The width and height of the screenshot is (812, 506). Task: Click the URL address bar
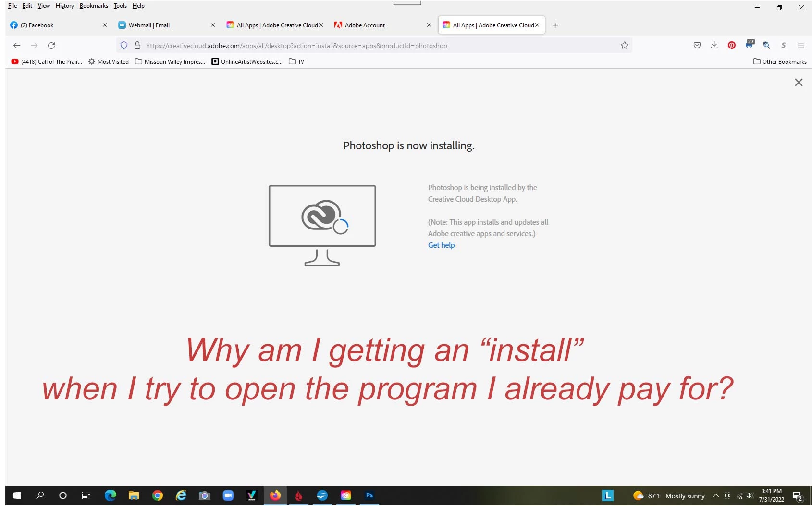[x=375, y=46]
